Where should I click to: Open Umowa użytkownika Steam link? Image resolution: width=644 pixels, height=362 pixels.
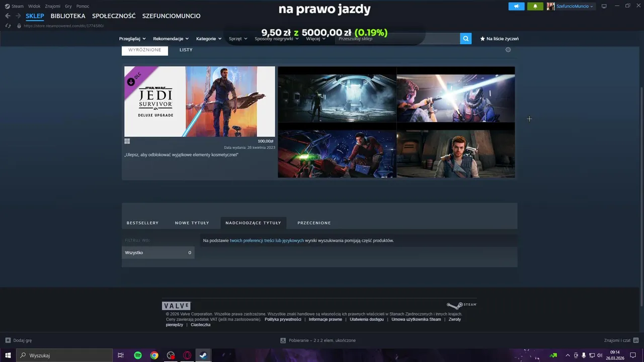[x=416, y=319]
